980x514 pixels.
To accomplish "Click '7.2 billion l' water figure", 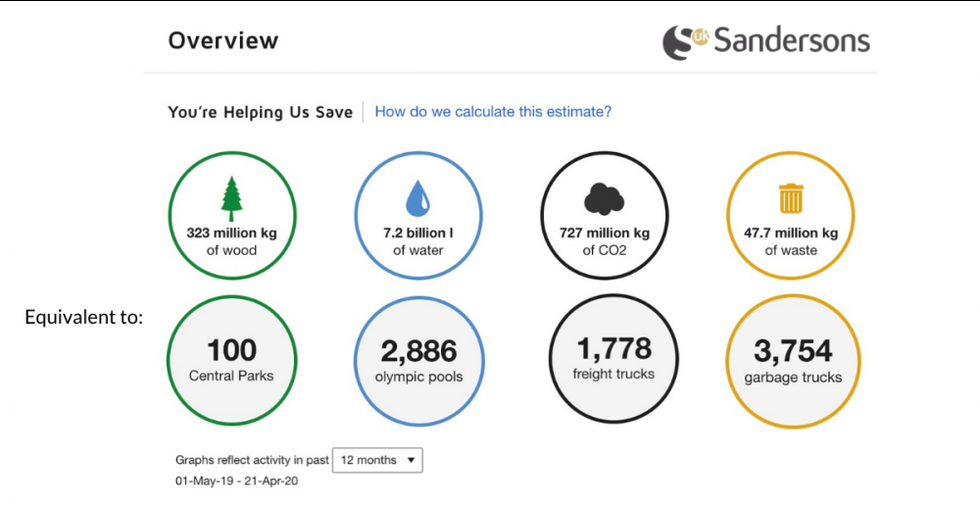I will pyautogui.click(x=418, y=233).
